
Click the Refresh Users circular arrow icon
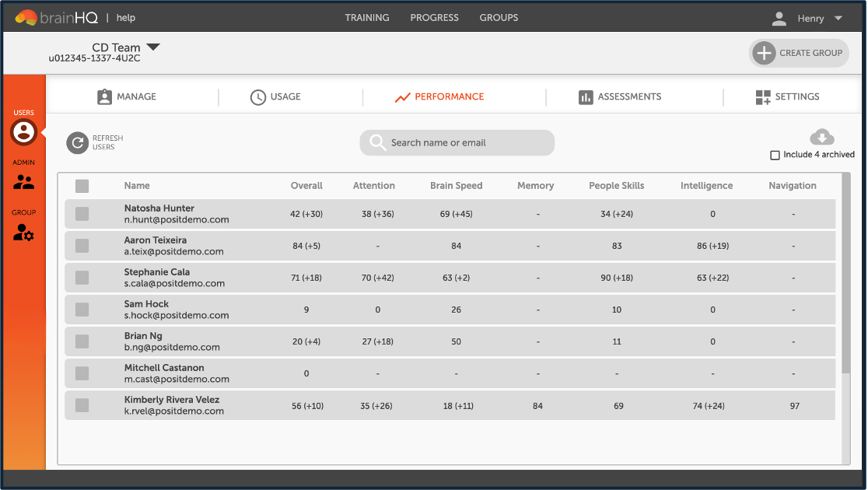coord(78,143)
